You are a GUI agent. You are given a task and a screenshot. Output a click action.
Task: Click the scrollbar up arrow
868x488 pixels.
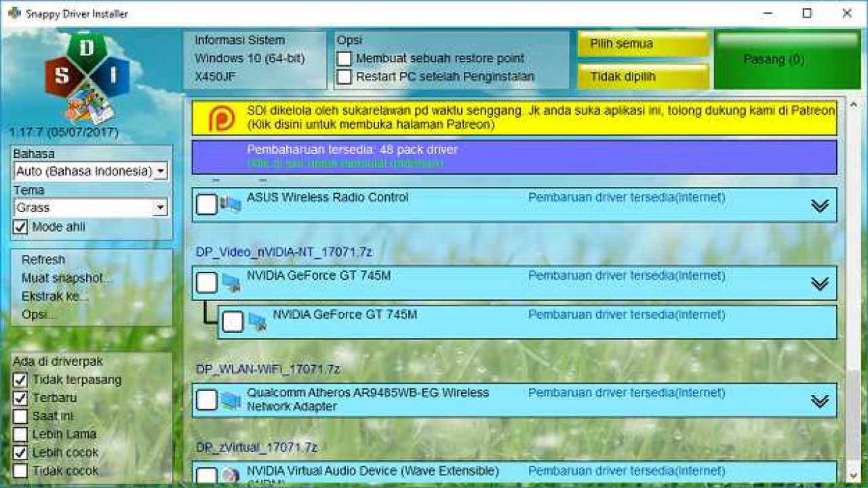click(x=853, y=104)
